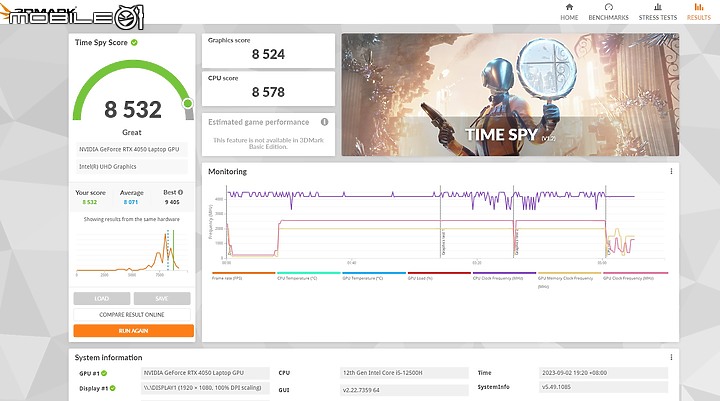Click the 'Monitoring' panel heading
Image resolution: width=720 pixels, height=401 pixels.
[227, 171]
